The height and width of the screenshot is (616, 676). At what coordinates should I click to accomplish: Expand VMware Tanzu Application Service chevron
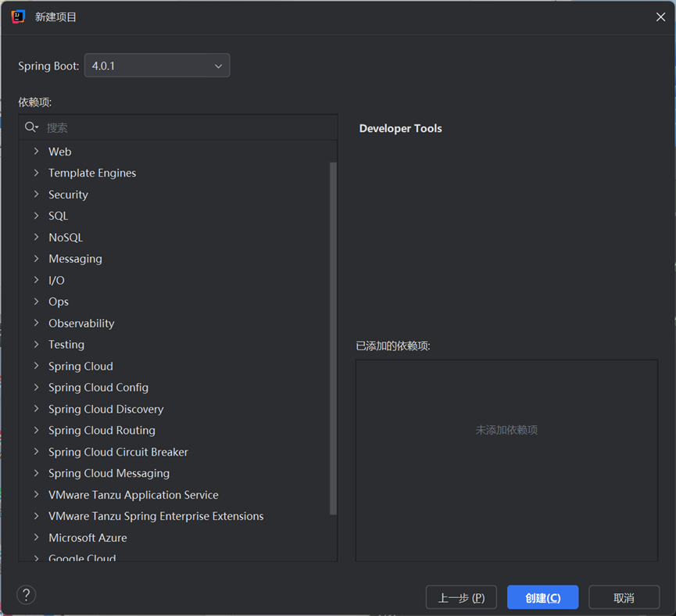[x=36, y=495]
